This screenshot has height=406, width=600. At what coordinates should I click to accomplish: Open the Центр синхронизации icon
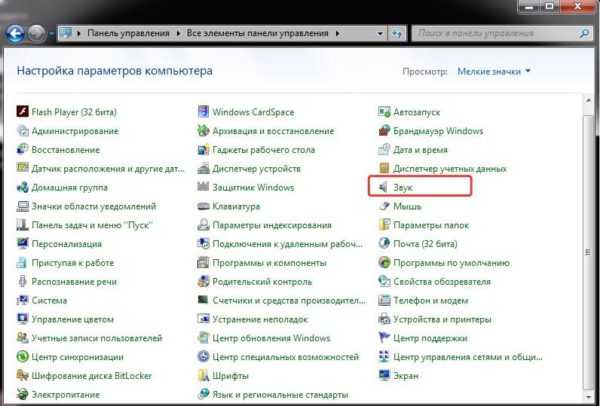point(23,357)
